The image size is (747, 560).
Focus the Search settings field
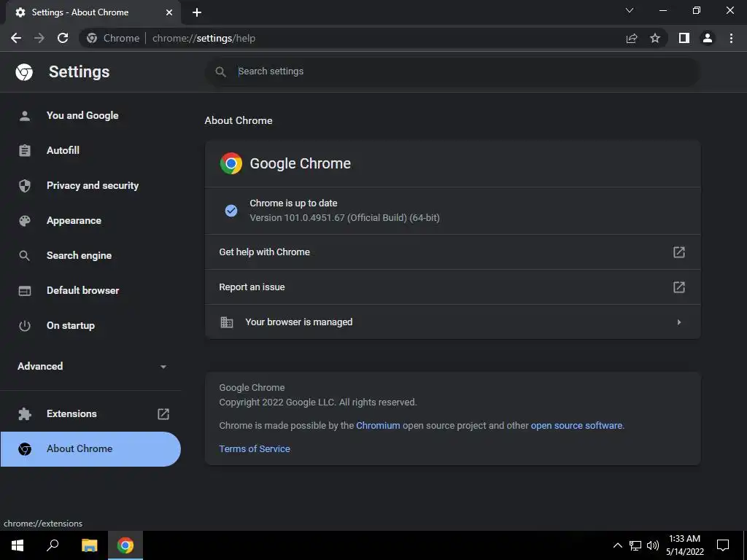[452, 71]
